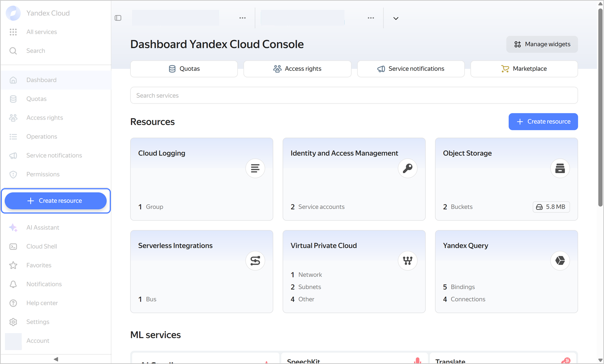Open AI Assistant from the sidebar
This screenshot has height=364, width=604.
pos(43,227)
